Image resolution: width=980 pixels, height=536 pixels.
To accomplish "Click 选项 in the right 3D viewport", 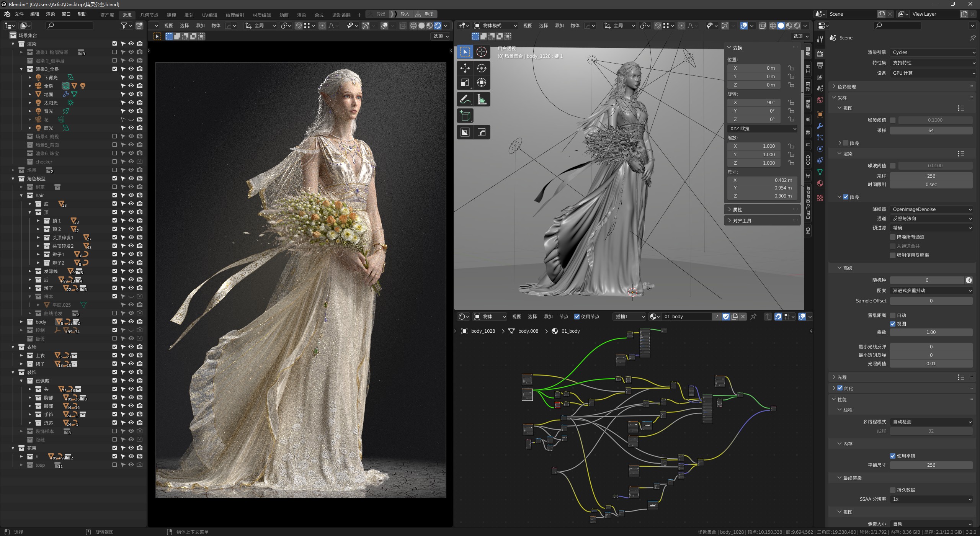I will 800,36.
